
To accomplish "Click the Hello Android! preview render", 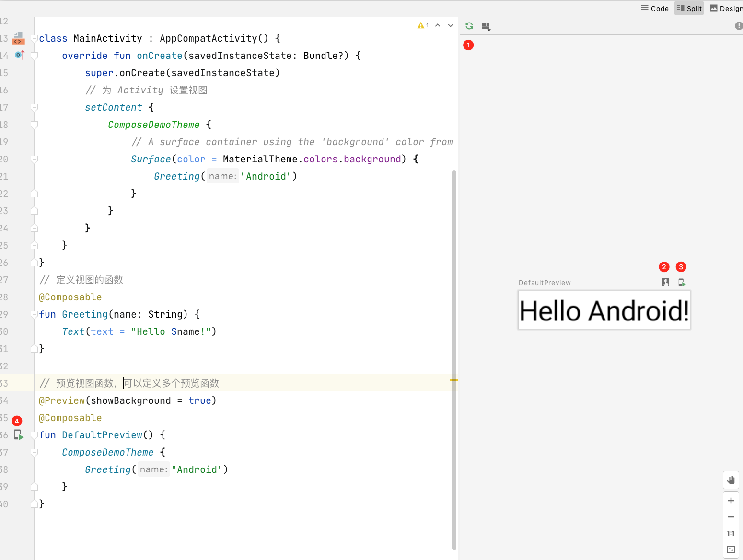I will pos(604,310).
